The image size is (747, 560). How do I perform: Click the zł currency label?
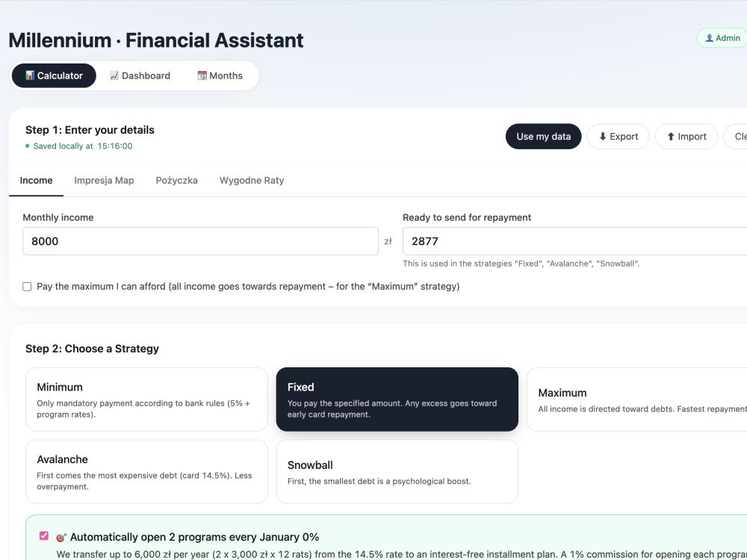point(388,241)
